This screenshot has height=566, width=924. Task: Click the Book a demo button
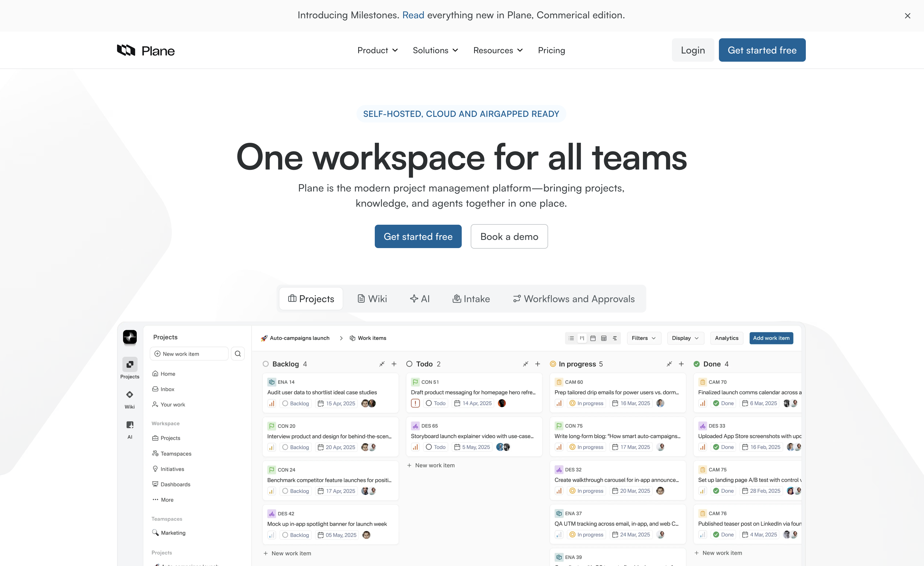tap(509, 237)
